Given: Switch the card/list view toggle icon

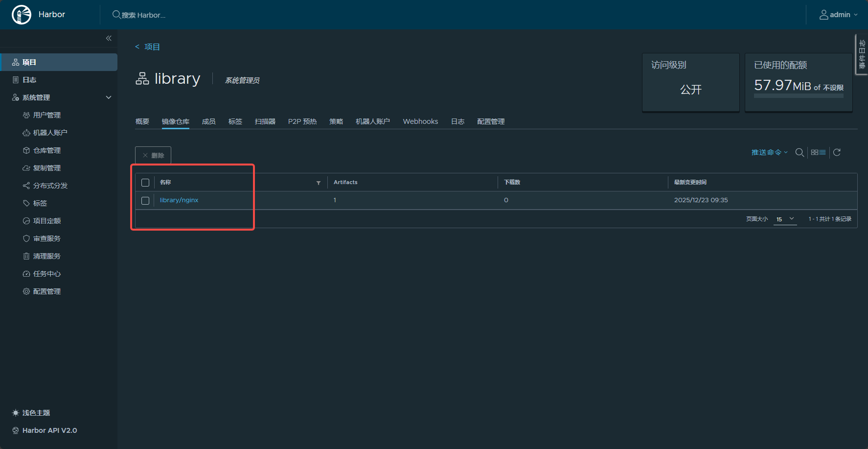Looking at the screenshot, I should point(818,152).
